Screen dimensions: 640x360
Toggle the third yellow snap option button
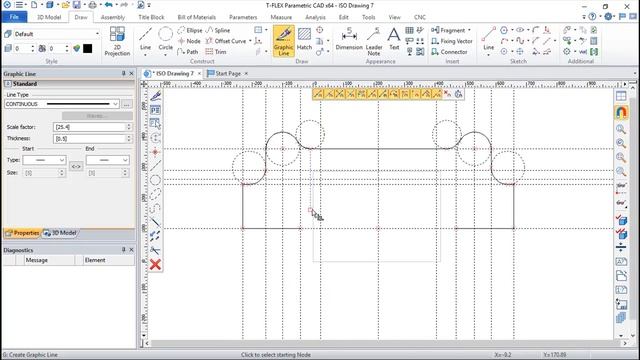tap(340, 94)
